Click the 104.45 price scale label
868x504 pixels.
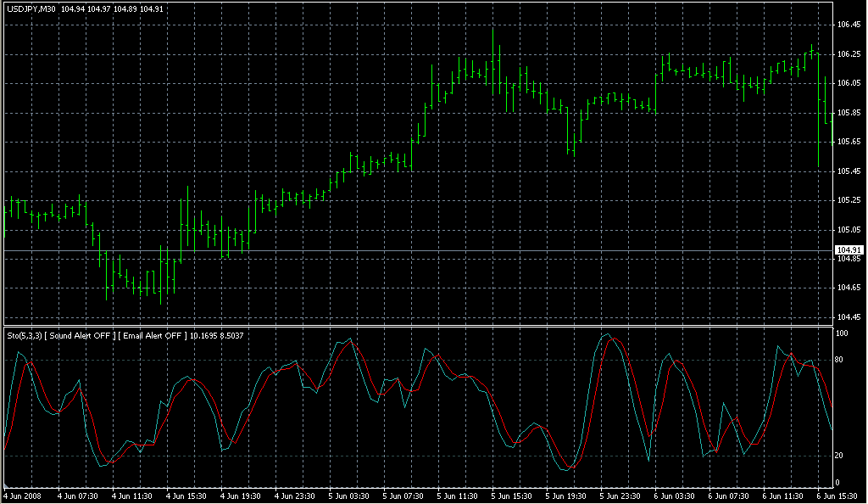click(x=849, y=317)
